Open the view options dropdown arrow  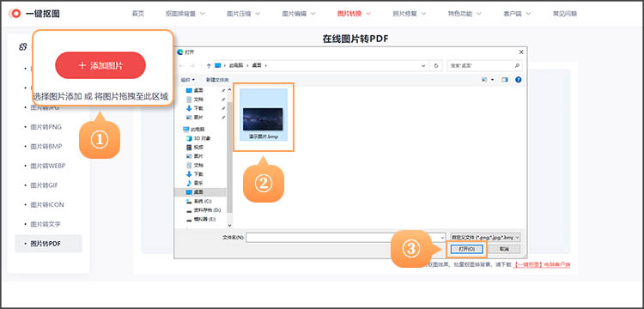click(492, 79)
